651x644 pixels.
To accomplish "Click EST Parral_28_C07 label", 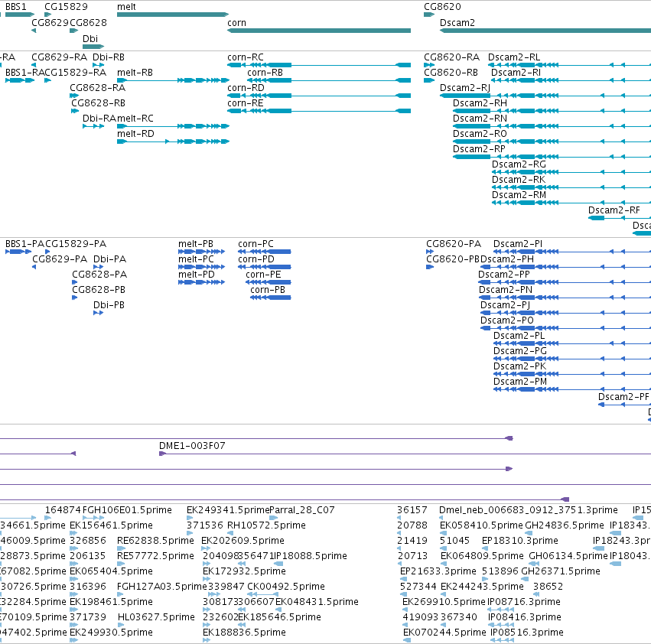I will tap(302, 510).
